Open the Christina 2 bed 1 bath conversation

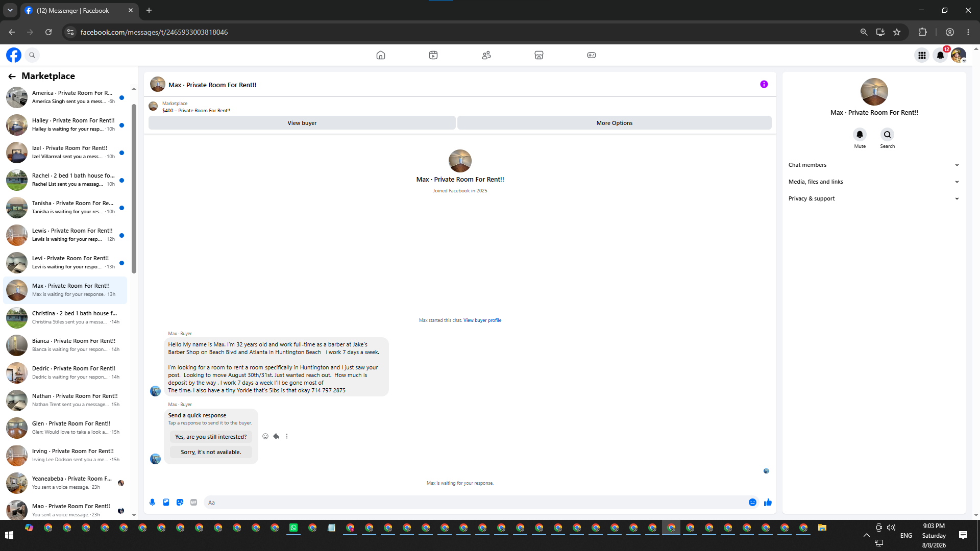(x=65, y=318)
